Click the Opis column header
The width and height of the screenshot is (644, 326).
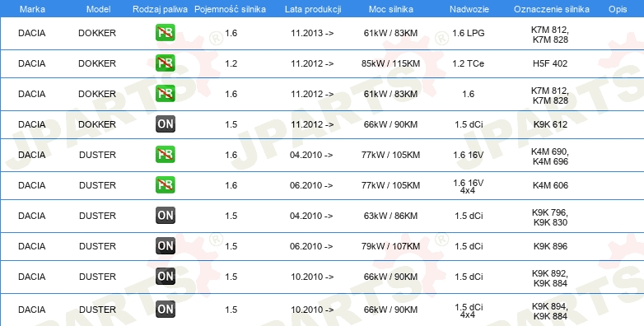pos(618,9)
